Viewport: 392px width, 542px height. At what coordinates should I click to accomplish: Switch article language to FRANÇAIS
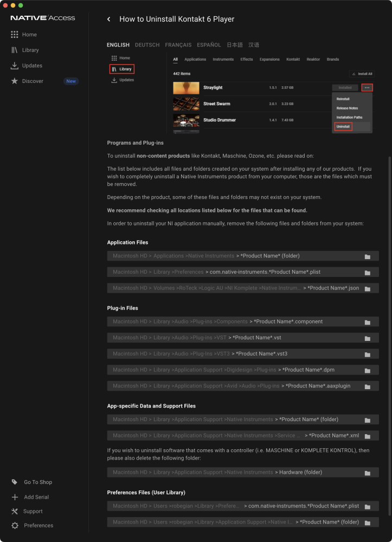(x=178, y=45)
